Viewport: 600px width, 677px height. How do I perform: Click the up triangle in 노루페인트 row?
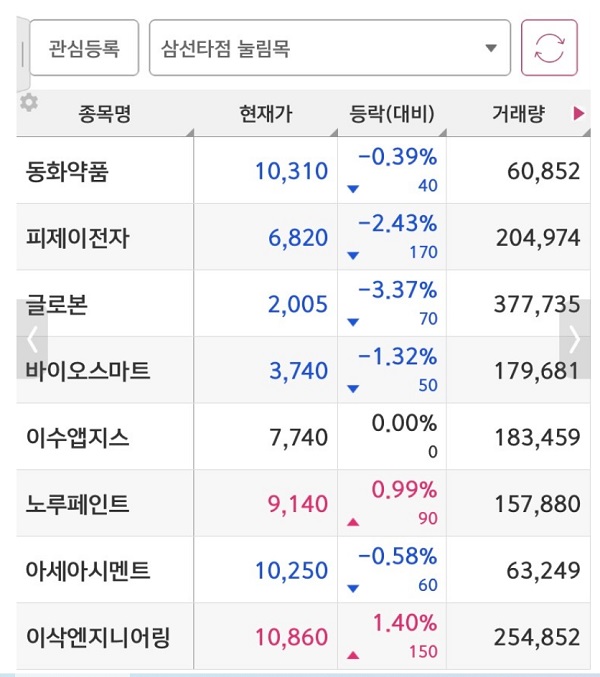(x=353, y=522)
